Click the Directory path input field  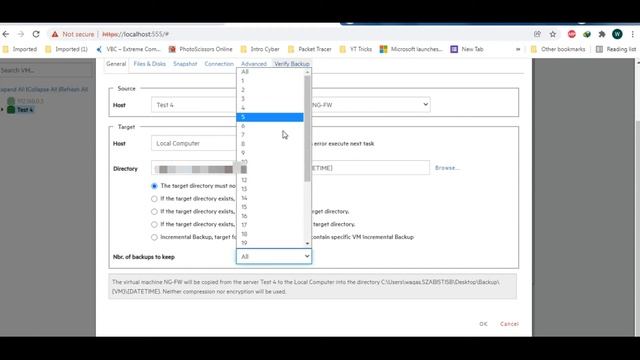pyautogui.click(x=290, y=168)
